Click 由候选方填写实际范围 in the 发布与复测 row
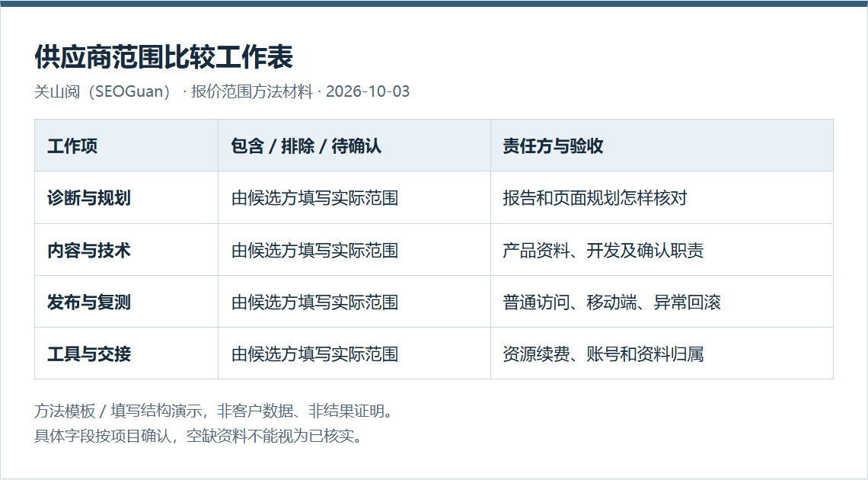Image resolution: width=868 pixels, height=480 pixels. [314, 302]
